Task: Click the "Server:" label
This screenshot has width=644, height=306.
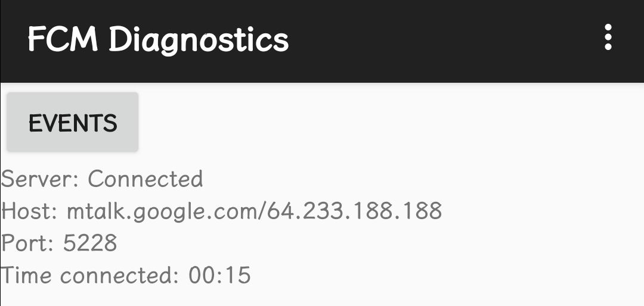Action: coord(40,179)
